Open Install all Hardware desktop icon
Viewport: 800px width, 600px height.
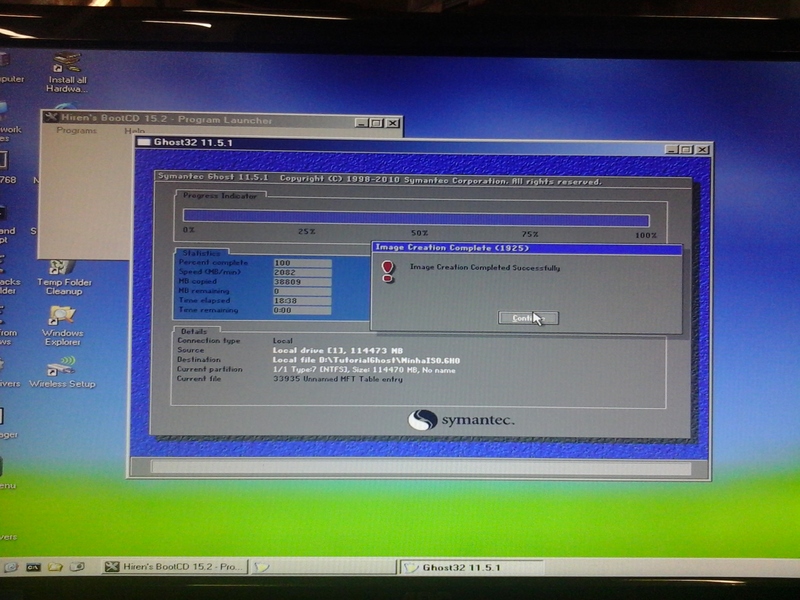66,65
